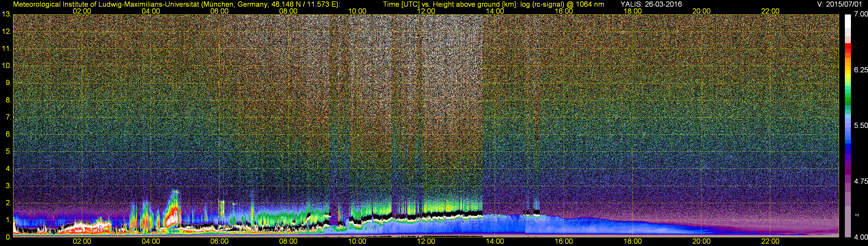Click the 3 km height axis label

[8, 186]
